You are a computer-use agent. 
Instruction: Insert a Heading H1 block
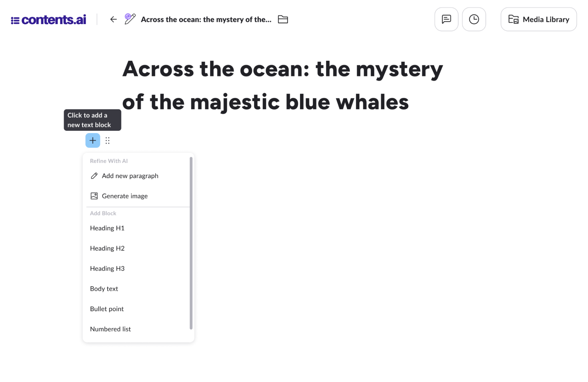pos(107,228)
